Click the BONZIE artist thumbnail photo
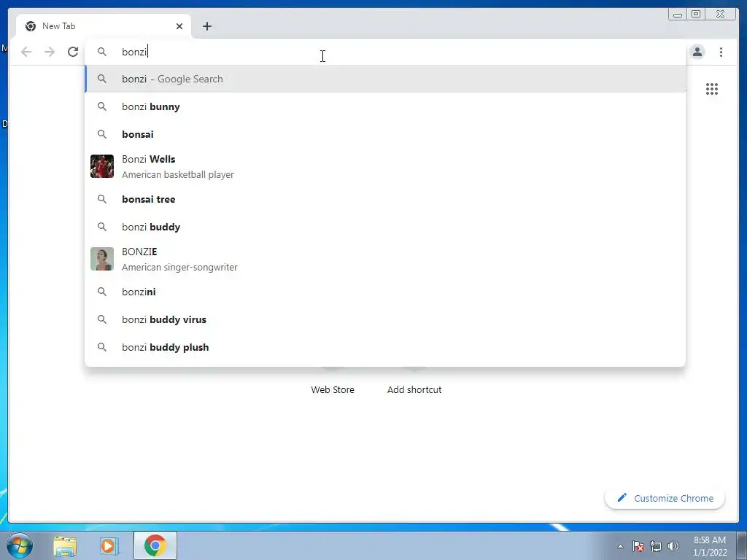This screenshot has height=560, width=747. pos(102,259)
